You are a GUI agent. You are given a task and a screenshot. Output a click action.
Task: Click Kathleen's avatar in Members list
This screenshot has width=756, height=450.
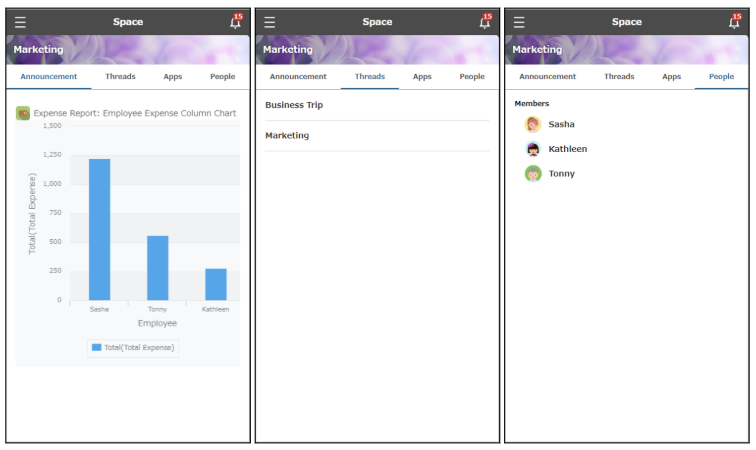tap(533, 149)
